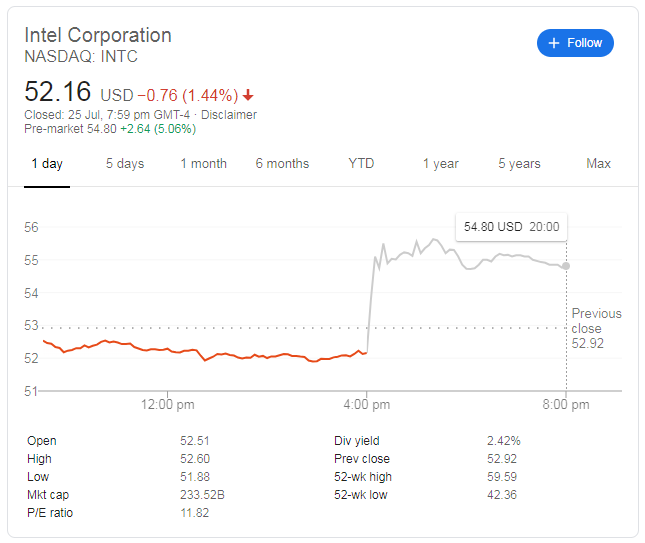
Task: Click the 4:00 pm chart axis label
Action: point(367,405)
